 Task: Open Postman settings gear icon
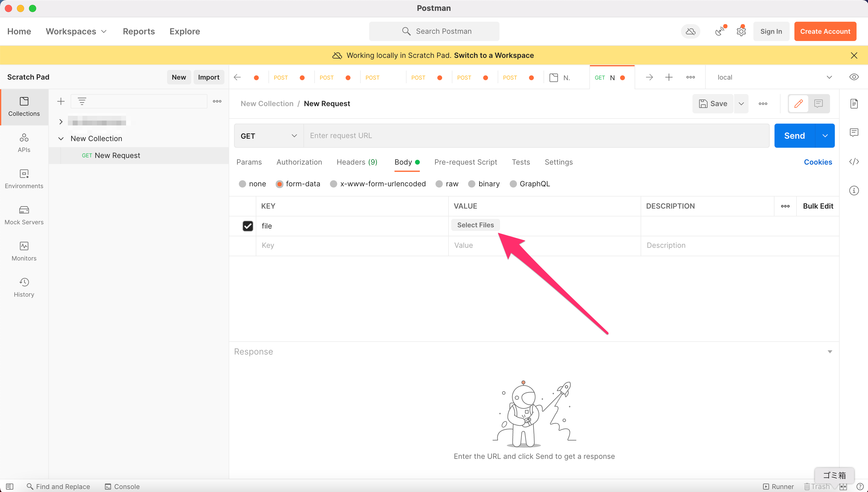pyautogui.click(x=741, y=31)
